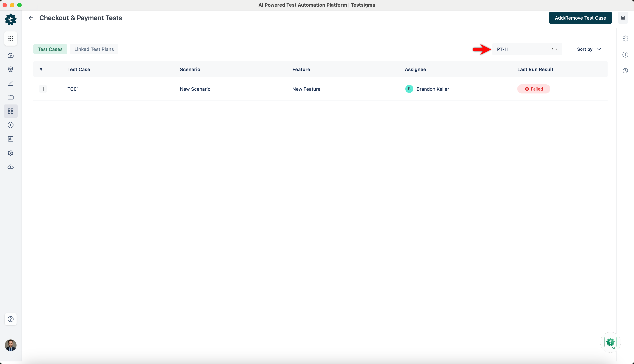
Task: Open the right-panel settings gear
Action: [625, 38]
